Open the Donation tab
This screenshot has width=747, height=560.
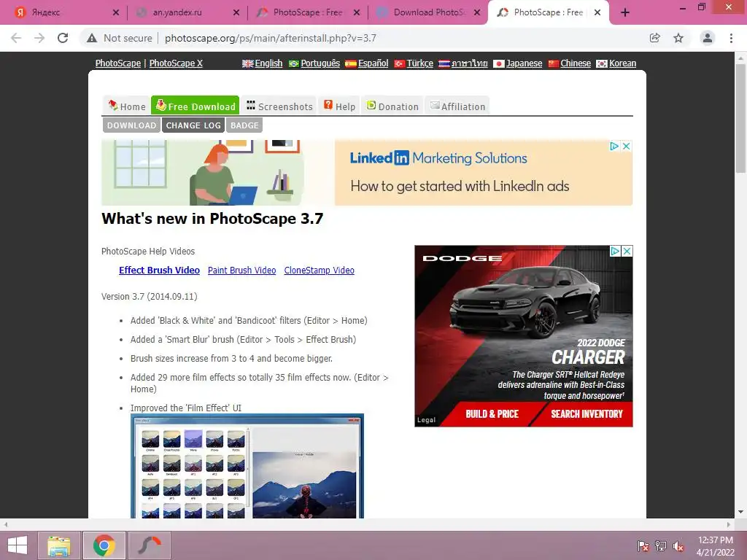392,106
